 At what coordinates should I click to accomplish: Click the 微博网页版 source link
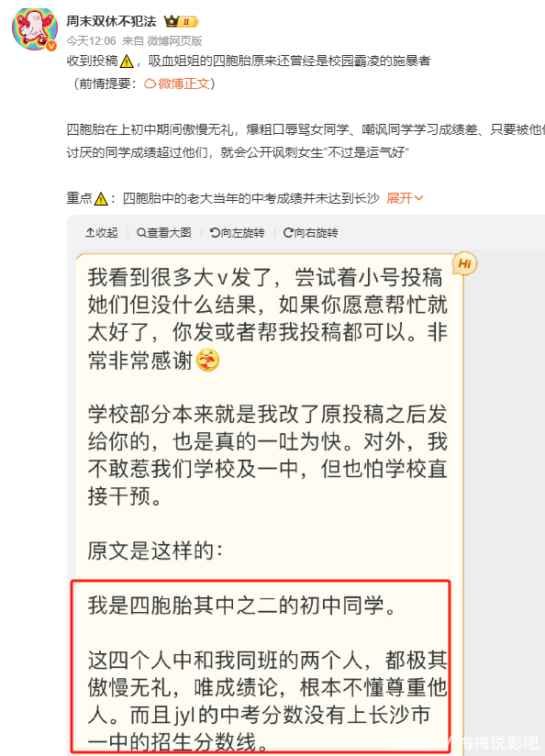[x=174, y=41]
